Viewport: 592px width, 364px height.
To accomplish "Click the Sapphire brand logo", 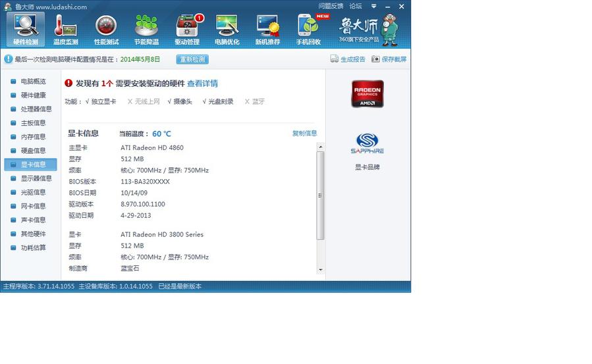I will 367,143.
